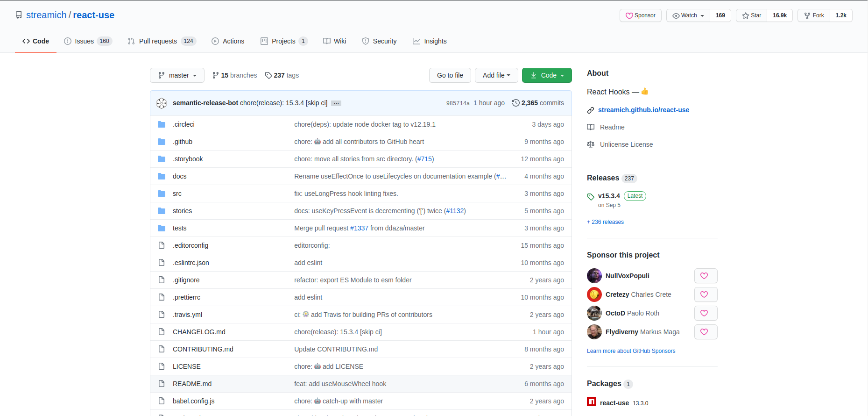Star the react-use repository

coord(751,15)
